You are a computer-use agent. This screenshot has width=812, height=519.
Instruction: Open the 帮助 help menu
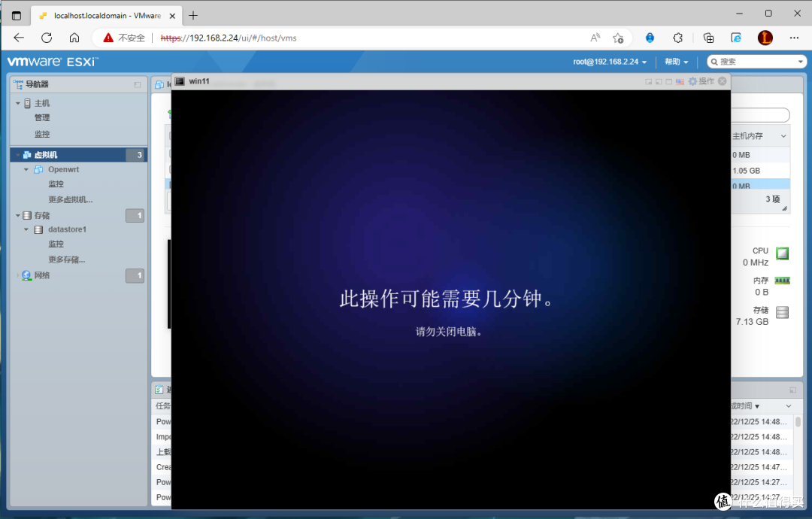point(675,61)
